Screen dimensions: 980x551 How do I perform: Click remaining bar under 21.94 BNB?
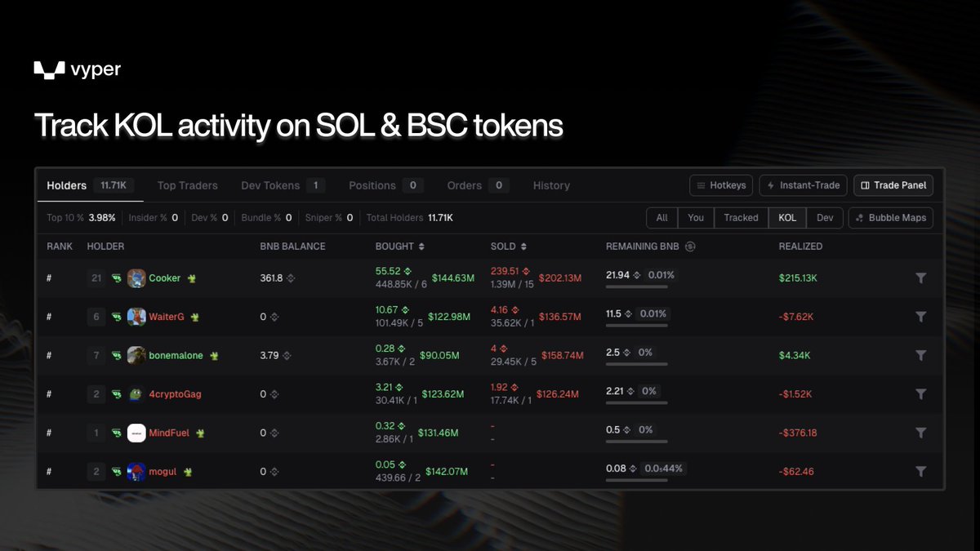click(x=637, y=287)
